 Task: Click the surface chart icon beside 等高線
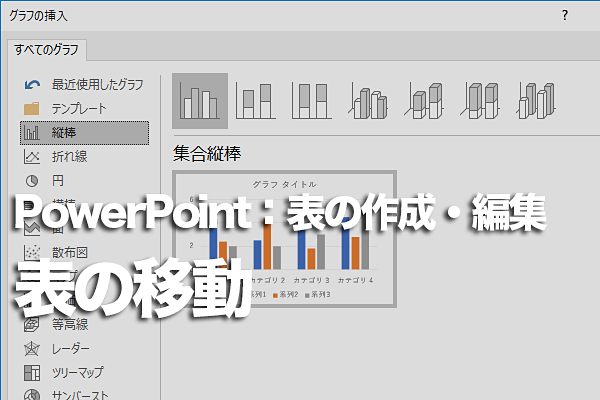(32, 325)
